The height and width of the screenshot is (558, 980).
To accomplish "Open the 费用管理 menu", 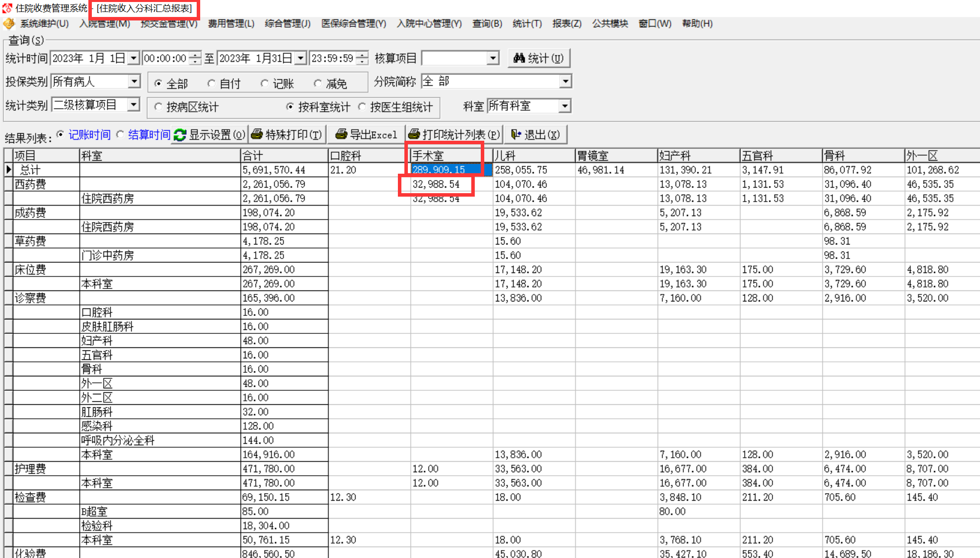I will [x=231, y=23].
